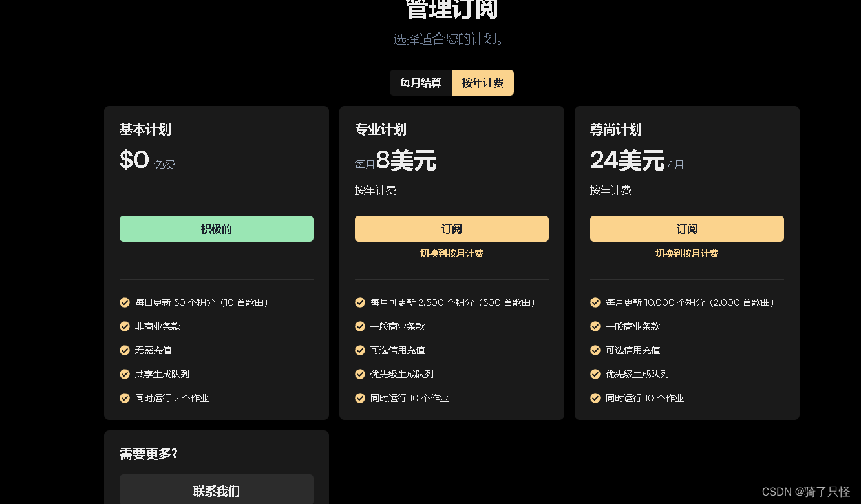Click the 基本计划 title

(145, 129)
